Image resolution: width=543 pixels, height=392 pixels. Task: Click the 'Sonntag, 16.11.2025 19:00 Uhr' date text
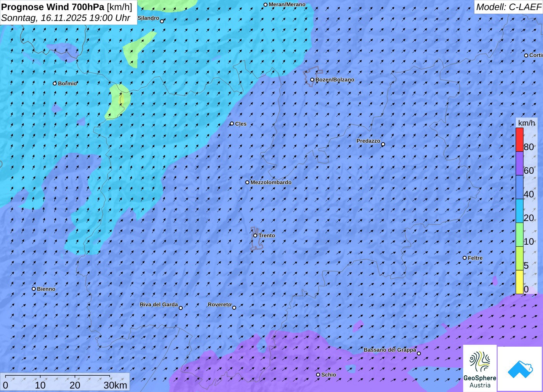click(x=66, y=18)
